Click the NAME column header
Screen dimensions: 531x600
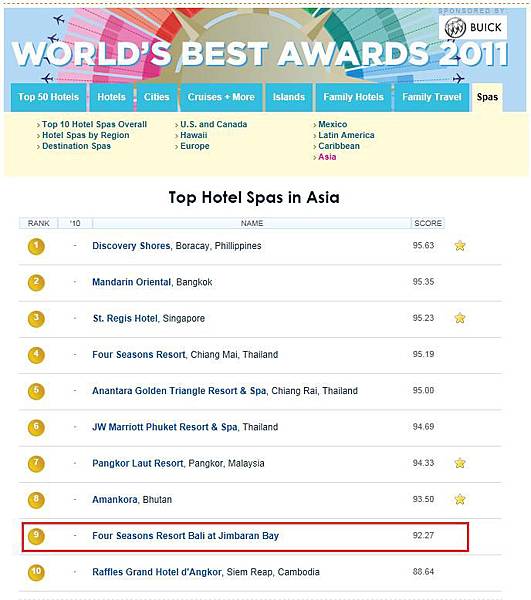tap(252, 223)
